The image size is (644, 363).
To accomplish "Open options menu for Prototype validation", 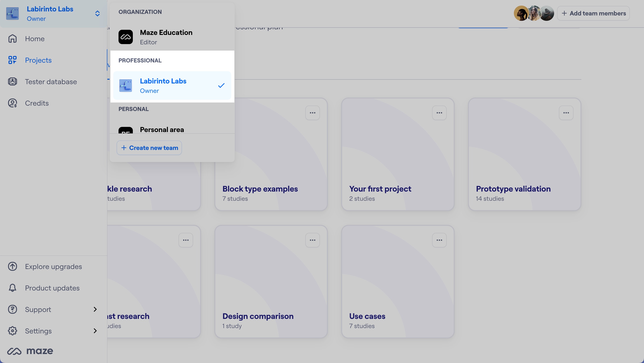I will pos(566,113).
